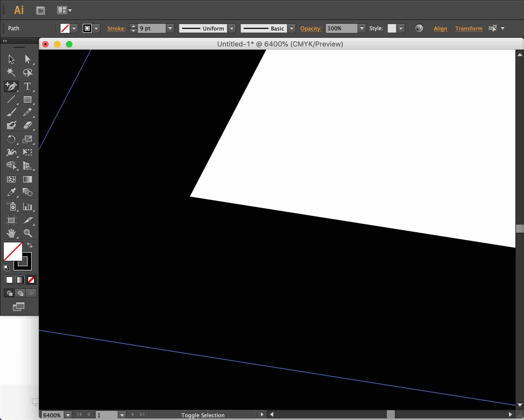Open the Transform panel link

coord(469,28)
